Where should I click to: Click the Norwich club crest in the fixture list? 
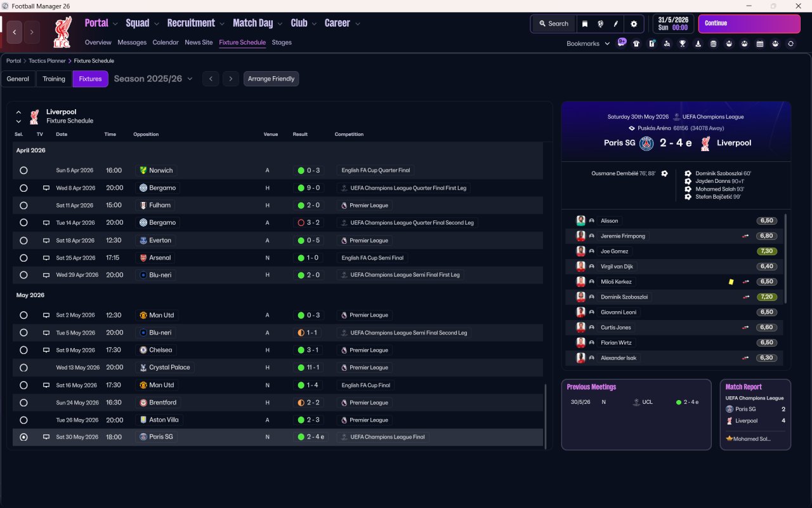143,170
